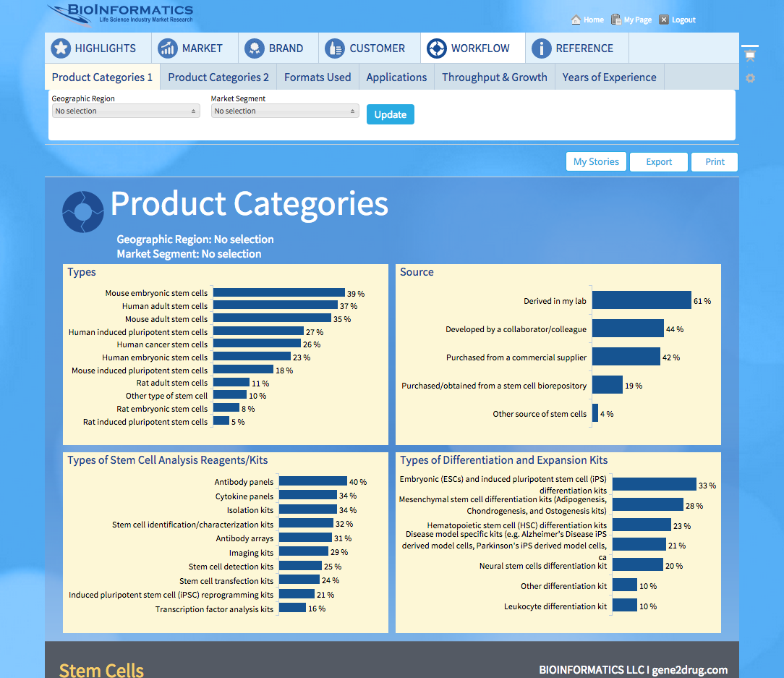Click the Highlights star icon
Image resolution: width=784 pixels, height=678 pixels.
[61, 48]
